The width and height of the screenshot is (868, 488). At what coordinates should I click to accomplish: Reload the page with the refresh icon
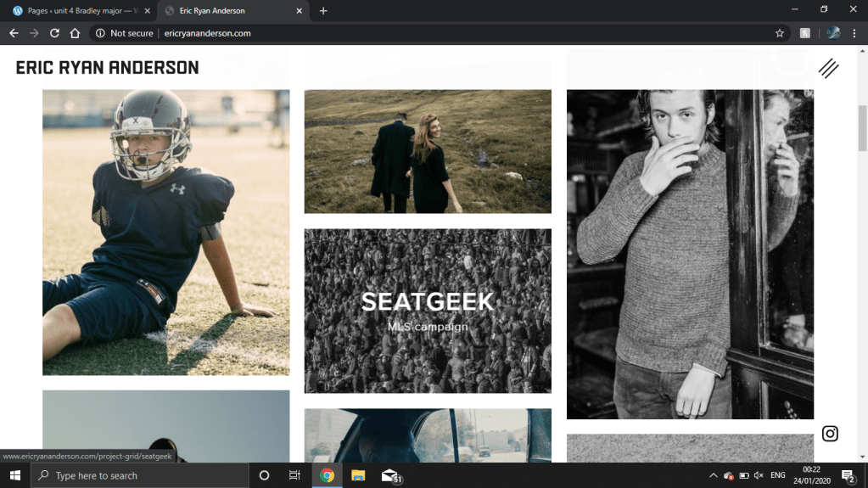(54, 33)
